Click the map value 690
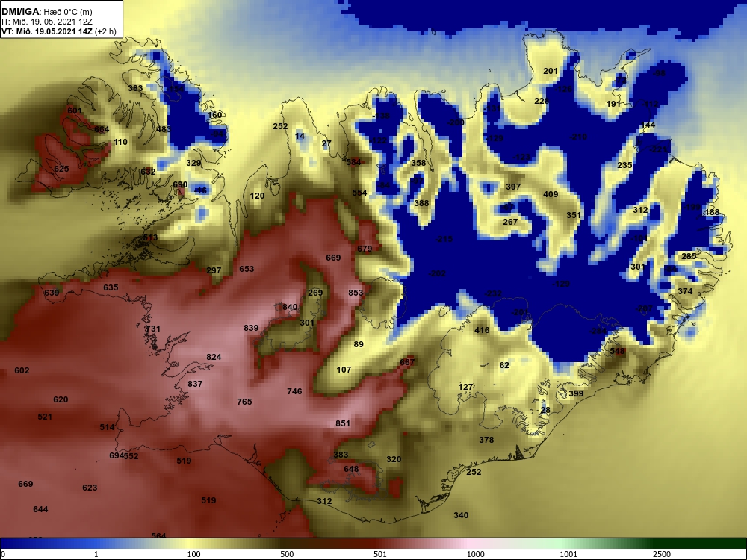The width and height of the screenshot is (747, 560). [180, 184]
